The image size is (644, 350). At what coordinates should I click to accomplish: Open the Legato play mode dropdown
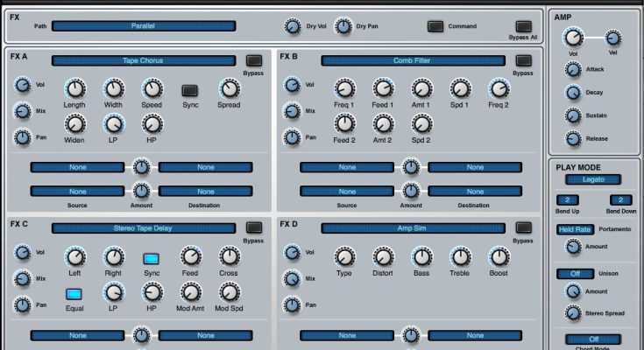[593, 179]
